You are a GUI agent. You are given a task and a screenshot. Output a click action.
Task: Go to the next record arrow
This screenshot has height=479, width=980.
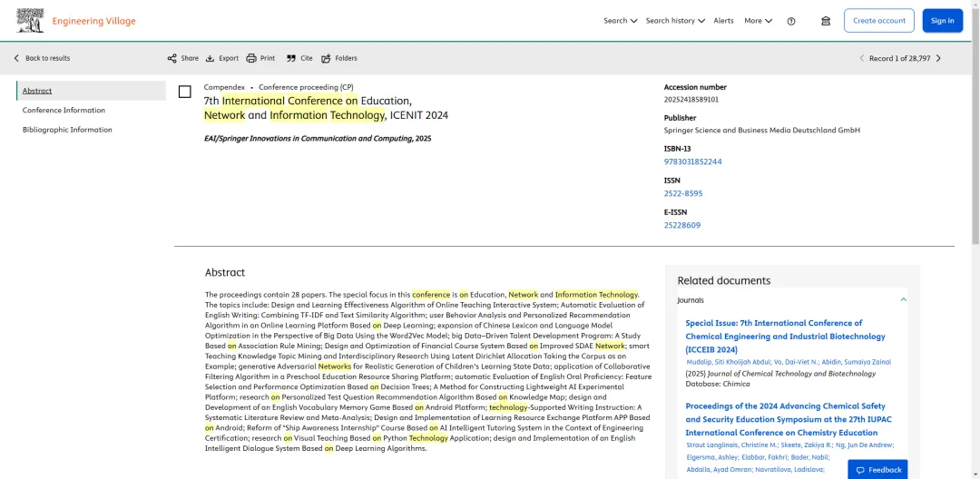tap(938, 58)
